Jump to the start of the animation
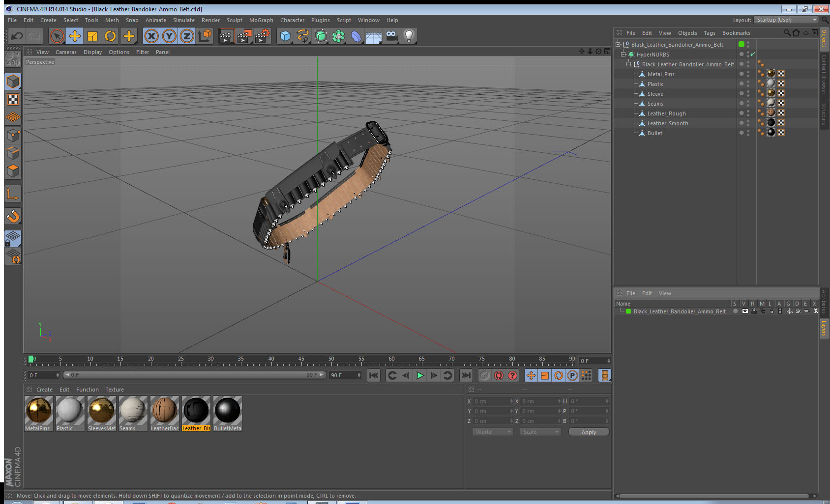 [x=374, y=375]
